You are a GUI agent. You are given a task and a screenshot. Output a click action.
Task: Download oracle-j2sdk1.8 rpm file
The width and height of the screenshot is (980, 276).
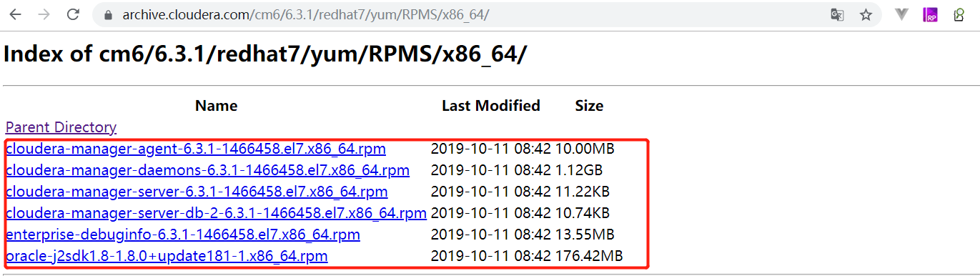pyautogui.click(x=167, y=257)
